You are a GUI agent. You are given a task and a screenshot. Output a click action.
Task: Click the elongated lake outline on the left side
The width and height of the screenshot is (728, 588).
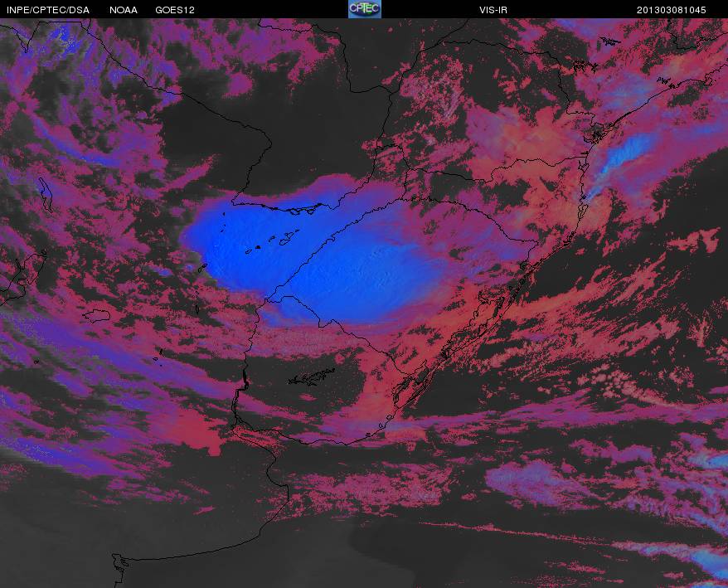click(46, 195)
